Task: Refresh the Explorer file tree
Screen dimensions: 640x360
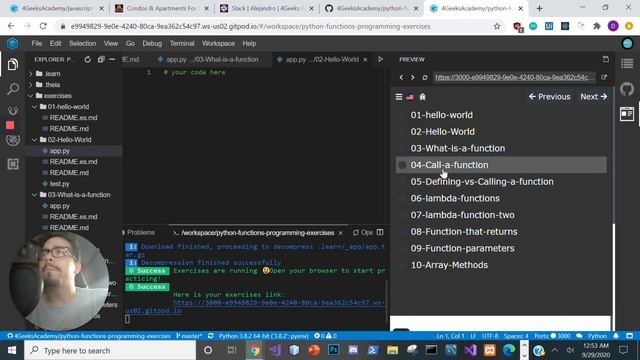Action: coord(87,60)
